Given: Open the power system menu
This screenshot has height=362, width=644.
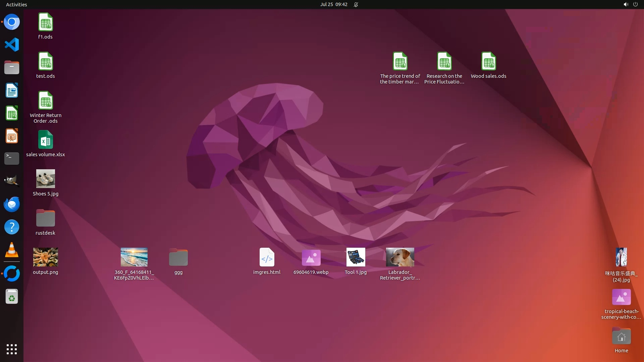Looking at the screenshot, I should pos(635,4).
